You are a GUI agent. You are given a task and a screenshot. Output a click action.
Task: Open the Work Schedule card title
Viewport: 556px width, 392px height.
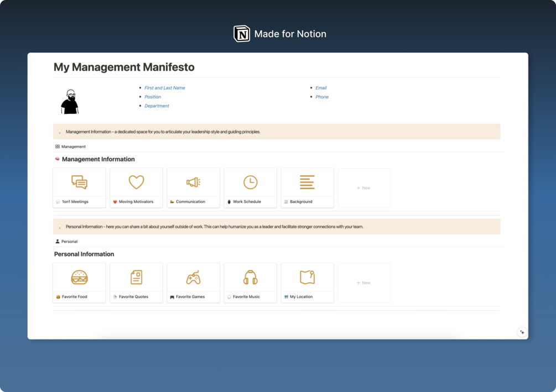tap(247, 202)
